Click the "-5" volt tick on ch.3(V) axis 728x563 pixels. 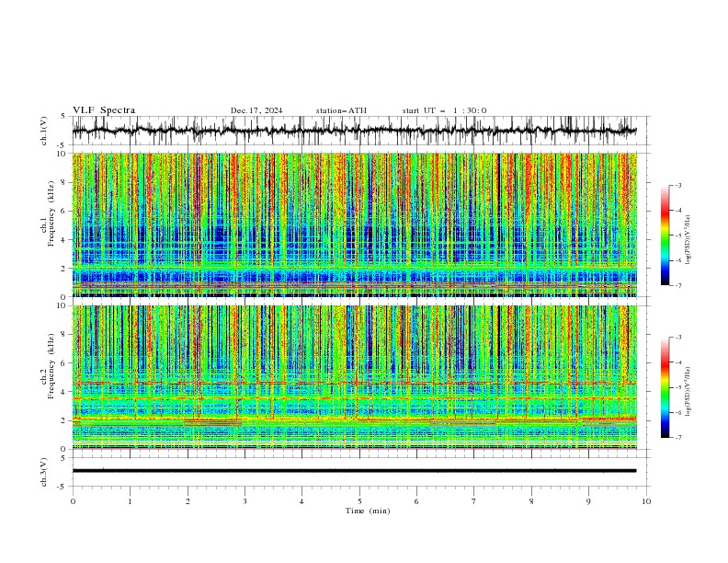click(63, 487)
